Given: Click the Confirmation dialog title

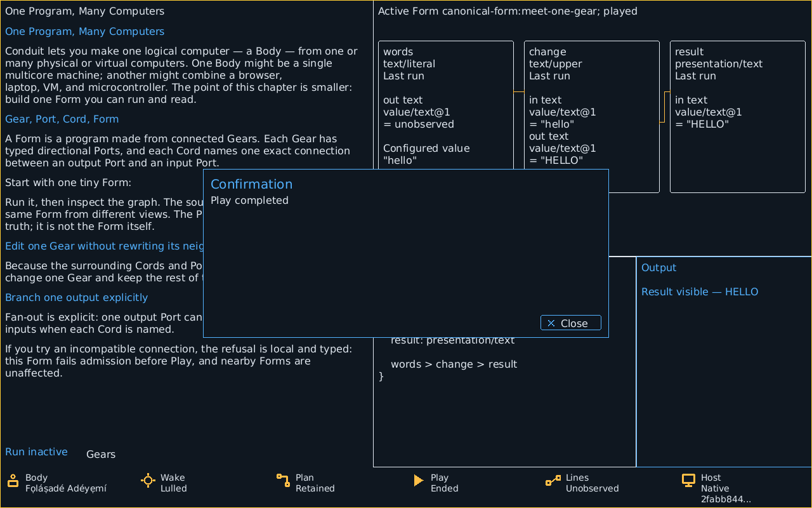Looking at the screenshot, I should click(x=251, y=184).
